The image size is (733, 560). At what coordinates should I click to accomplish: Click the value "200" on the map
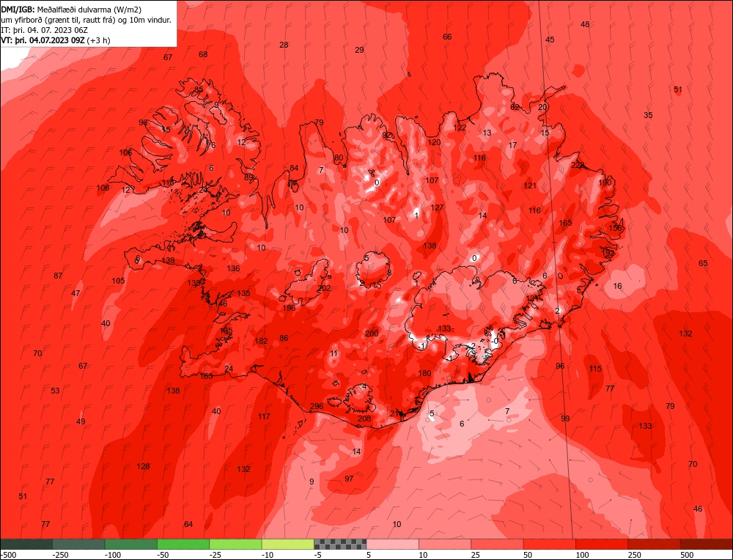pos(372,334)
